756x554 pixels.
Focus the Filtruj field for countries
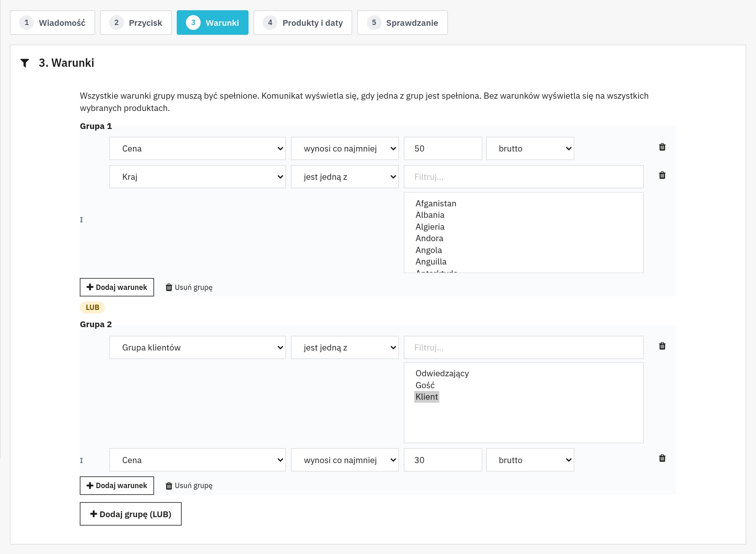point(524,176)
